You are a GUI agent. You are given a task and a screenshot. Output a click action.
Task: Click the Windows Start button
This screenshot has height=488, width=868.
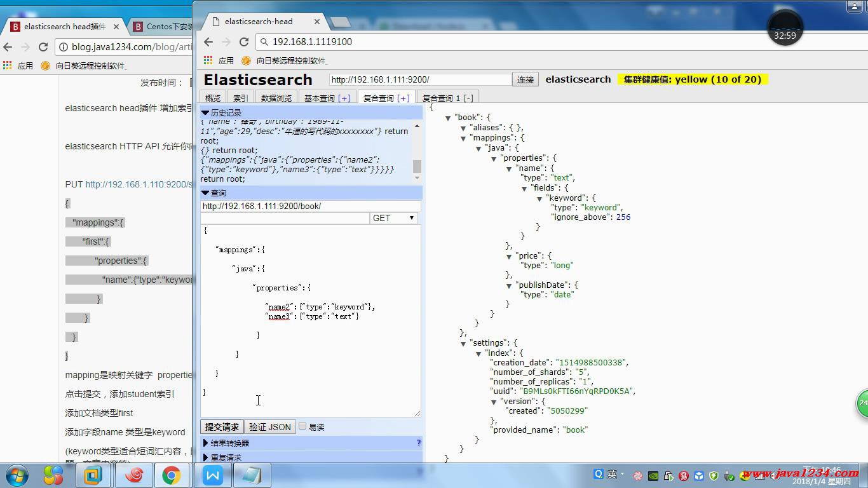pyautogui.click(x=17, y=475)
